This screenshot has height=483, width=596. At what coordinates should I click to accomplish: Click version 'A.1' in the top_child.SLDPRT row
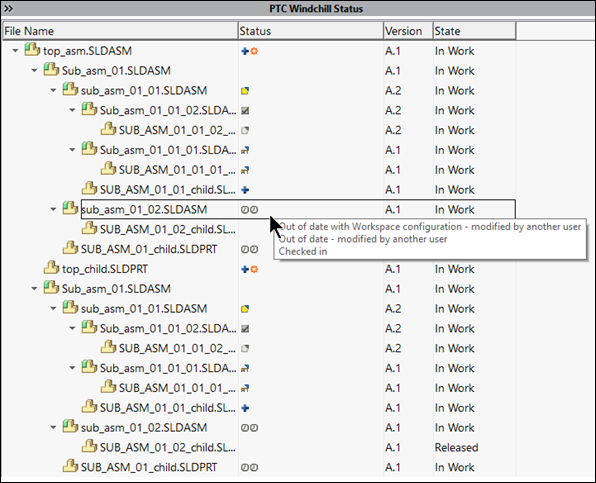point(393,269)
